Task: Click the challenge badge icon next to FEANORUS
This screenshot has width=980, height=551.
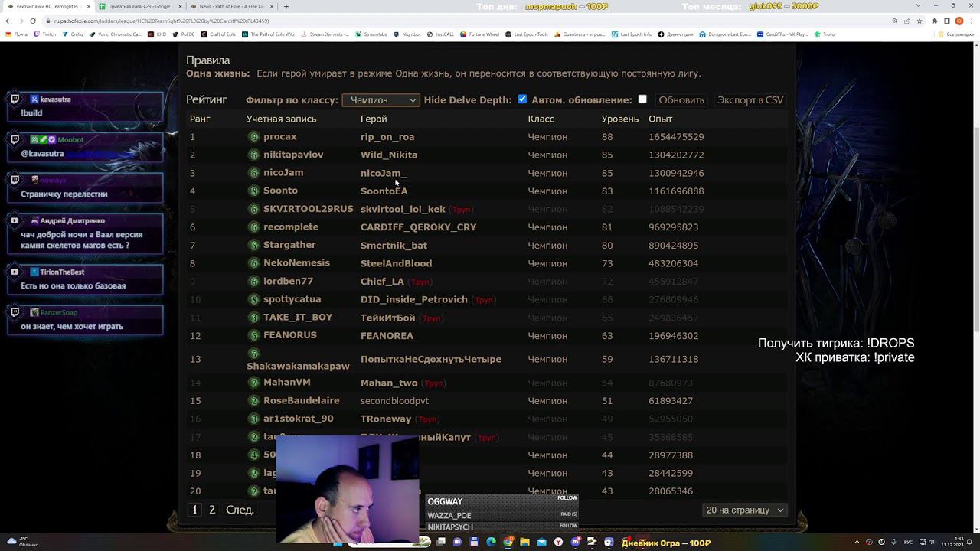Action: pos(254,335)
